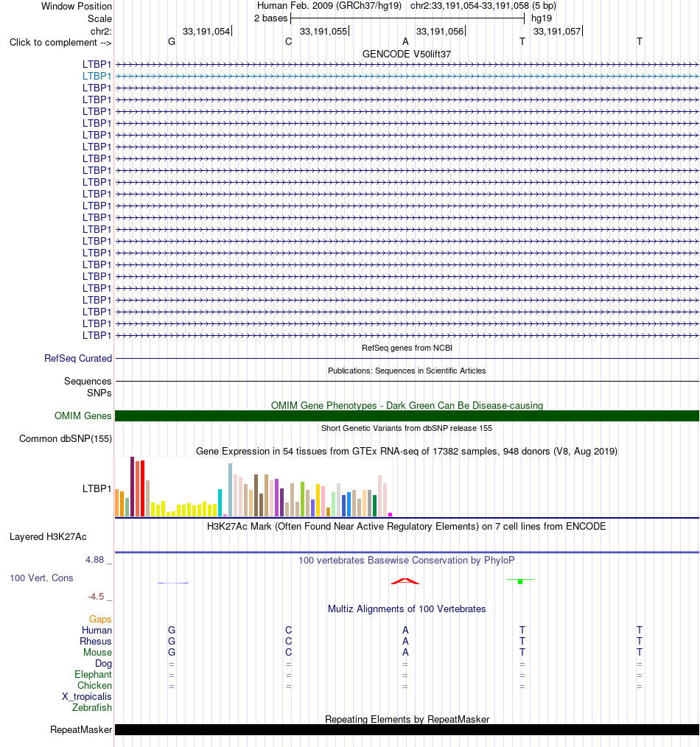Click position label 33,191,057 on ruler
Screen dimensions: 700x747
[x=557, y=32]
